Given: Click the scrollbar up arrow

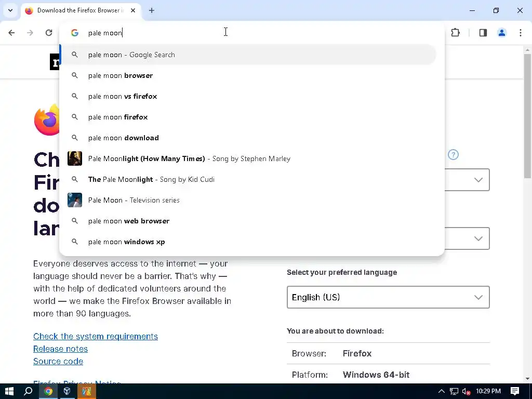Looking at the screenshot, I should tap(527, 50).
